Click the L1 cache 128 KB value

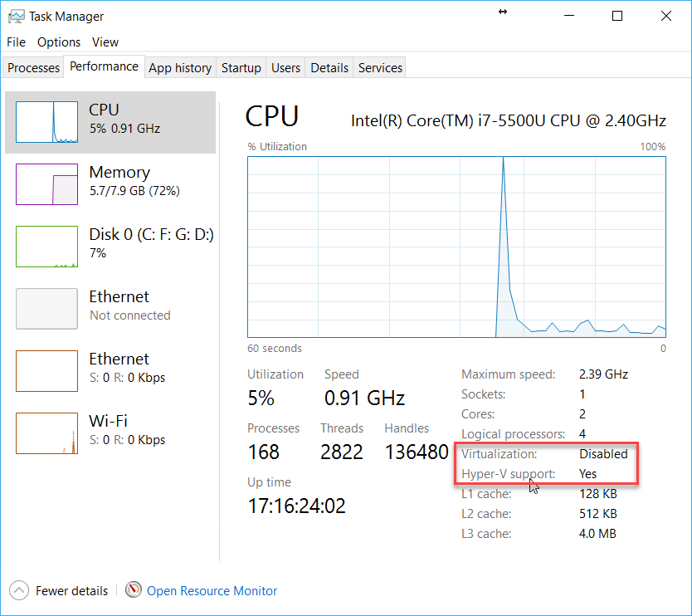(598, 493)
